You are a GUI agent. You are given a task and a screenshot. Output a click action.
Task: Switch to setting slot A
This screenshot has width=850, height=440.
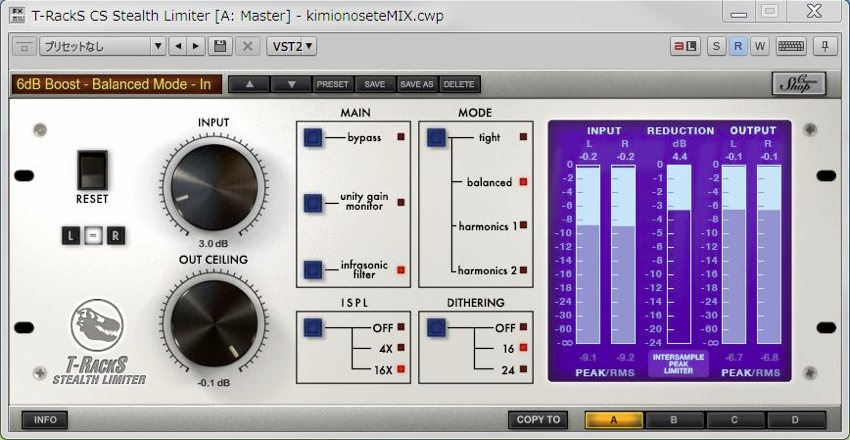[614, 420]
